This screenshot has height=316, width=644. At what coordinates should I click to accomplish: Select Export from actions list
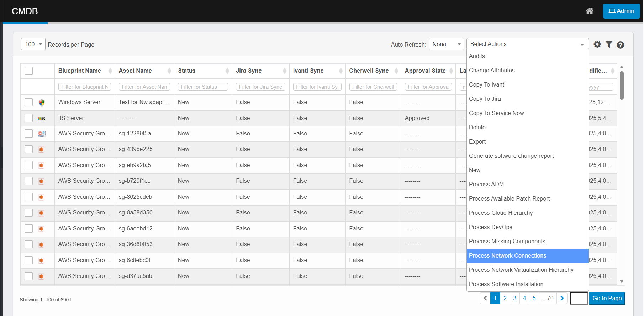pyautogui.click(x=477, y=141)
